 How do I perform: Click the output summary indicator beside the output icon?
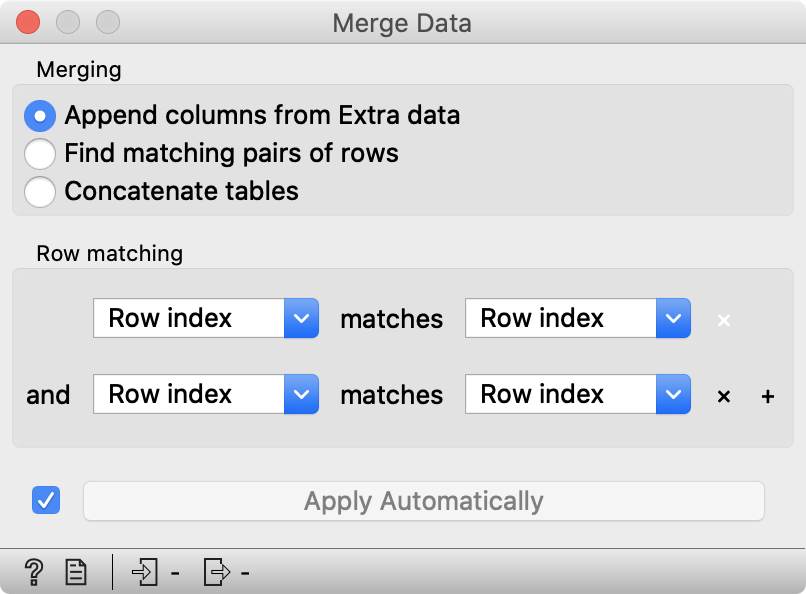point(246,574)
